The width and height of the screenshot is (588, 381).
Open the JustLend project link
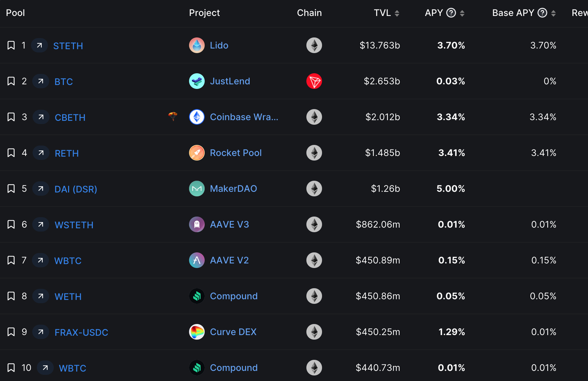230,81
